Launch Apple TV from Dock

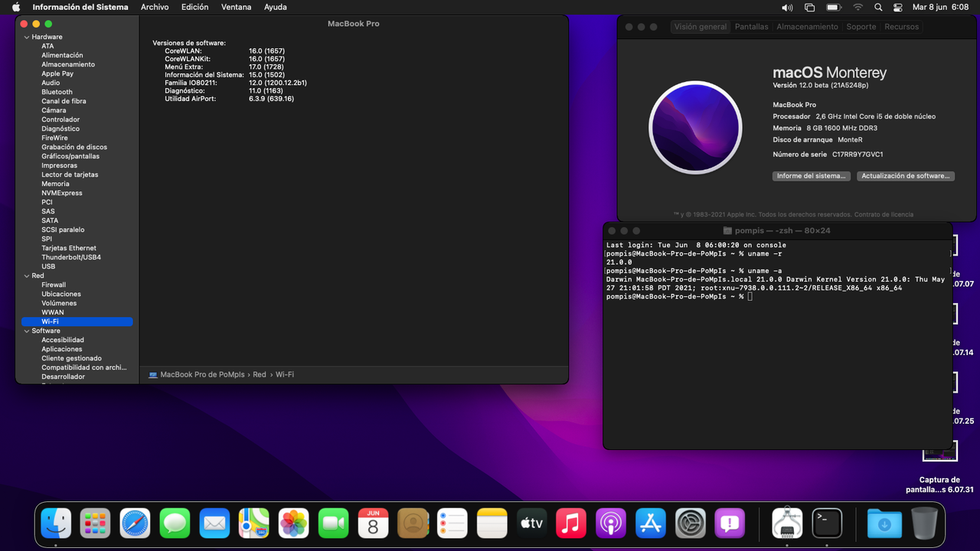(532, 523)
